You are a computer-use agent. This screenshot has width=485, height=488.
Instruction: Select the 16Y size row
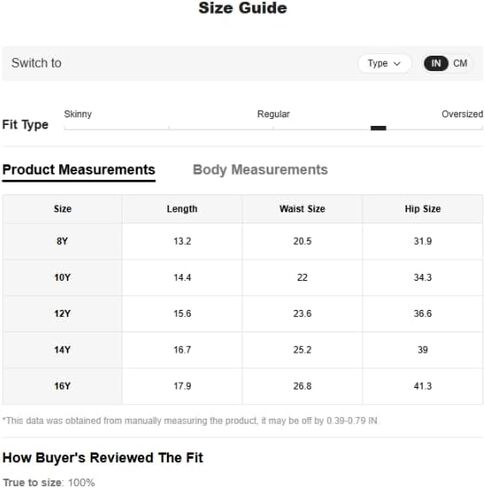tap(242, 386)
